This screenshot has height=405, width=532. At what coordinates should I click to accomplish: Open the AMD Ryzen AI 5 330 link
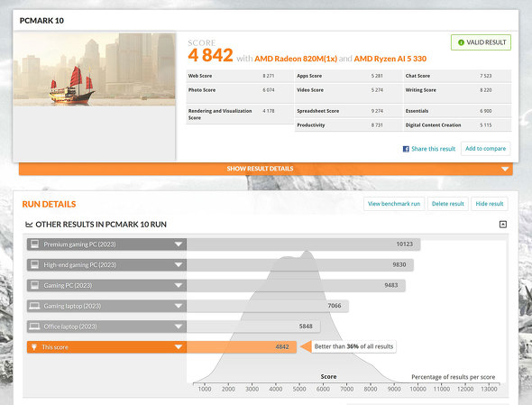[390, 59]
